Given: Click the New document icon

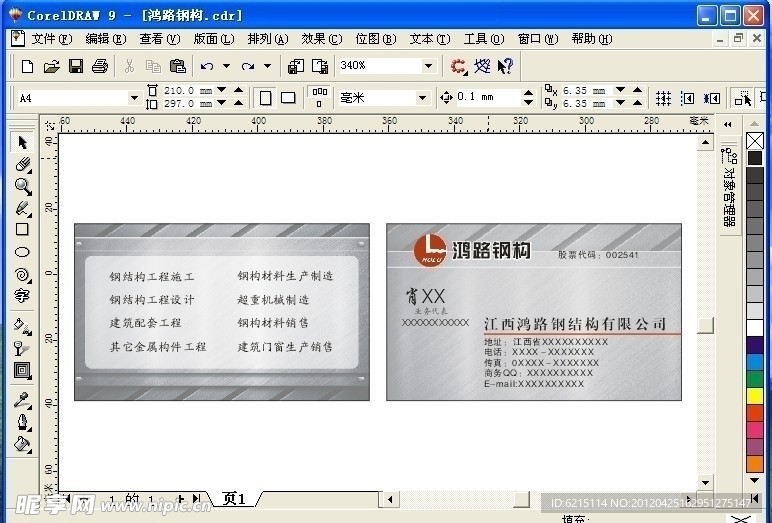Looking at the screenshot, I should [27, 66].
